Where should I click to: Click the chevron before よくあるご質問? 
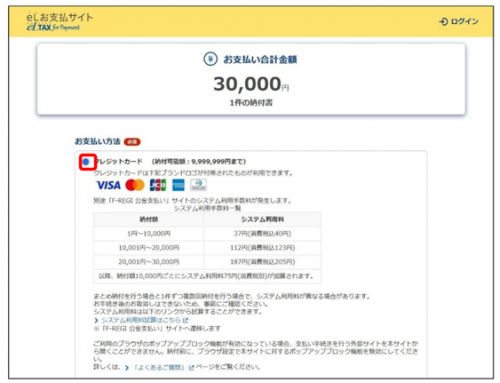click(127, 368)
